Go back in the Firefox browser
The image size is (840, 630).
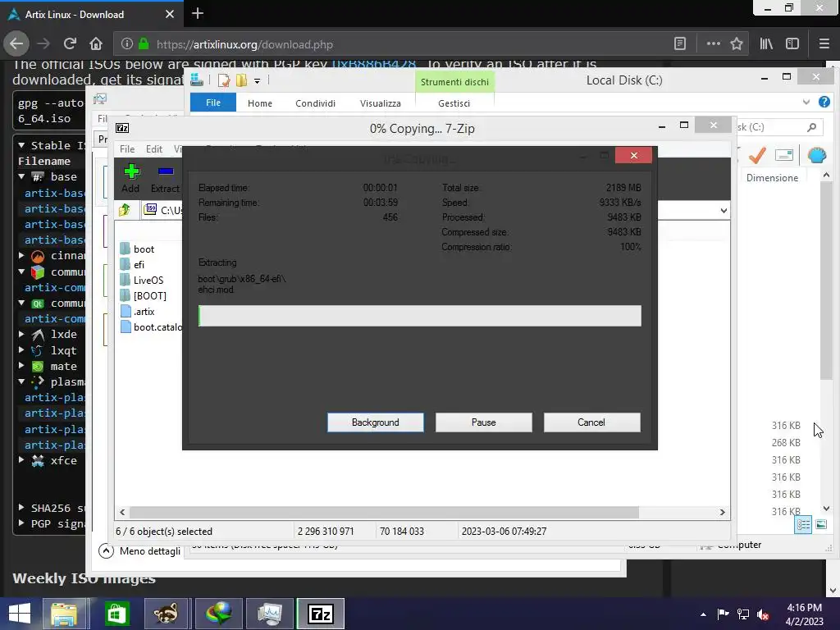(16, 44)
